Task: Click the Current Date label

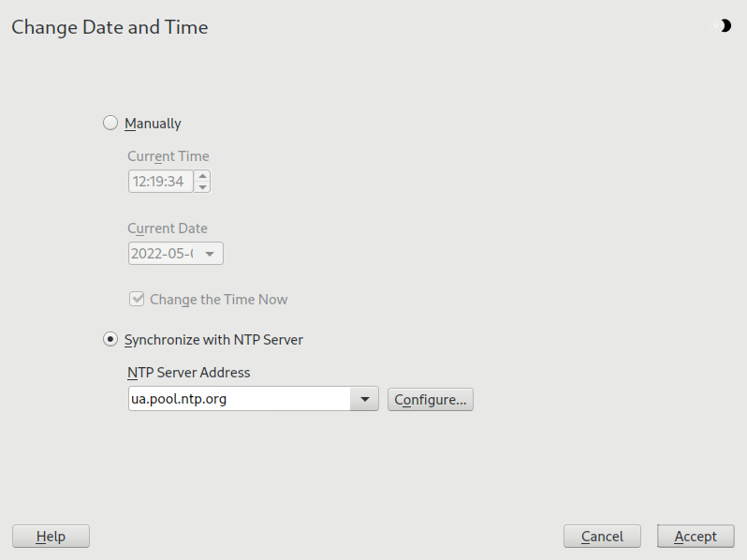Action: coord(168,228)
